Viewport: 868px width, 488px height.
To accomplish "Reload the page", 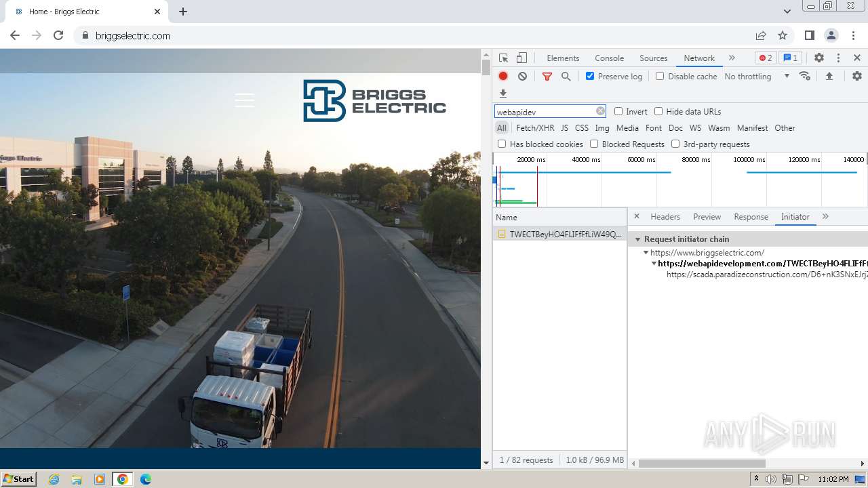I will pos(58,35).
